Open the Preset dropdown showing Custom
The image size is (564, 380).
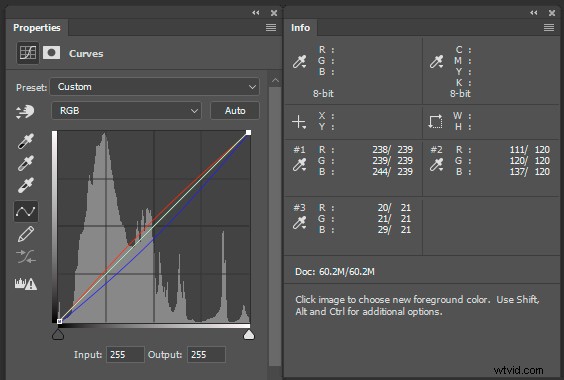tap(155, 87)
